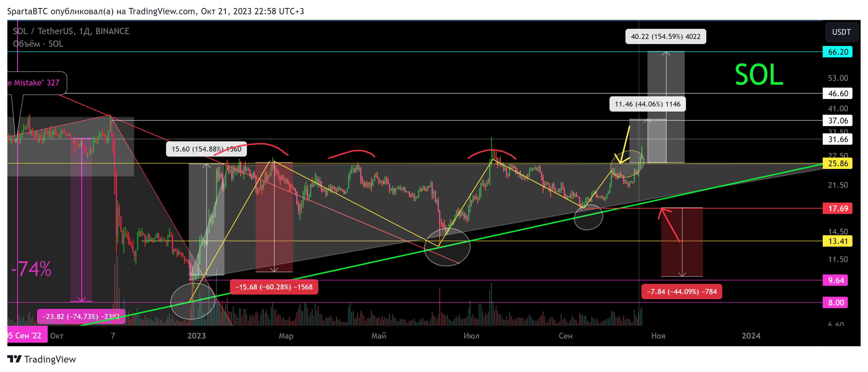
Task: Click the -15.68 (-60.28%) -1568 red label
Action: tap(274, 287)
